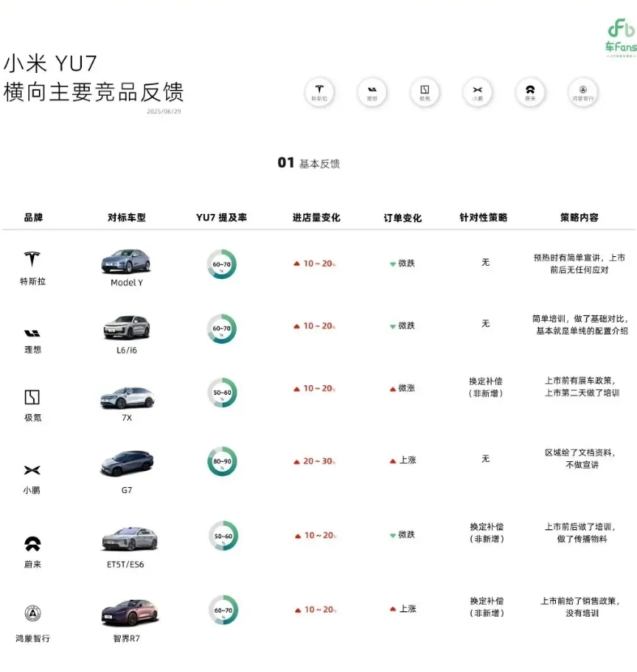Click the Li Auto logo in the 理想 row
Viewport: 637px width, 672px height.
(32, 333)
